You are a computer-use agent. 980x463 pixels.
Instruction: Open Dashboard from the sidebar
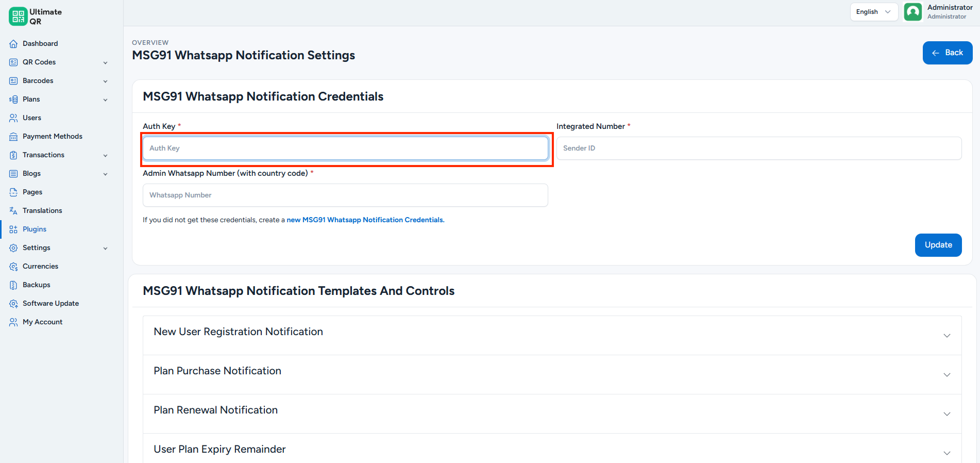[x=40, y=44]
